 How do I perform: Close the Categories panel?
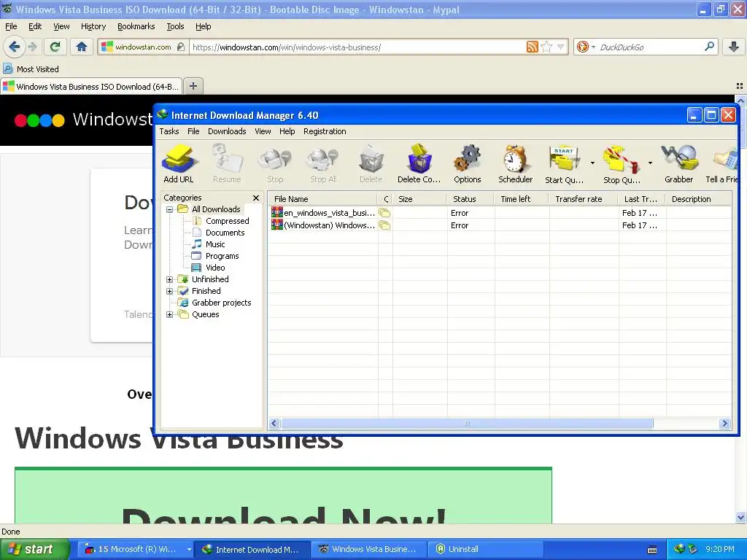coord(256,198)
